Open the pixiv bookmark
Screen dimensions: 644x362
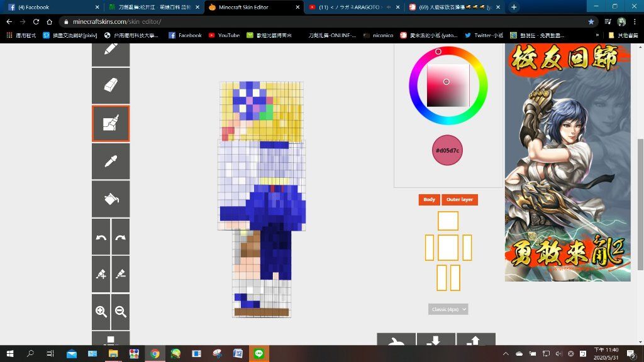(70, 35)
